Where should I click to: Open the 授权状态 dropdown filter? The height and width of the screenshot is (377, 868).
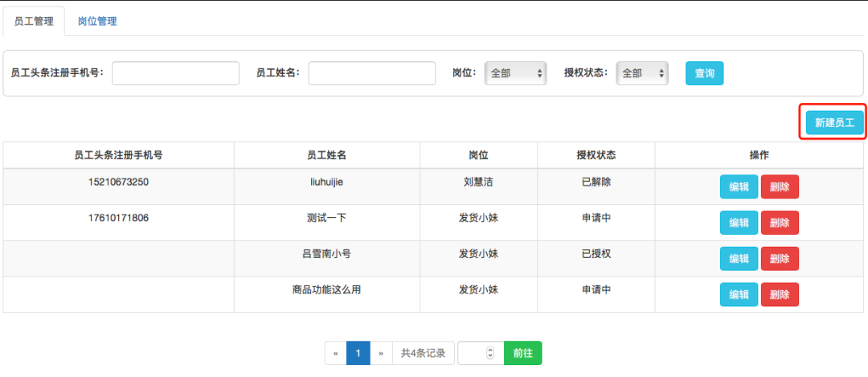(642, 73)
